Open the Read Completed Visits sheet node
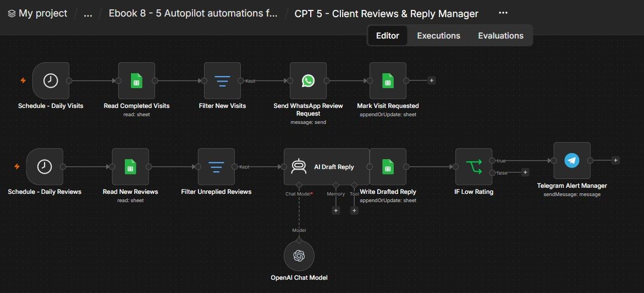 (137, 80)
